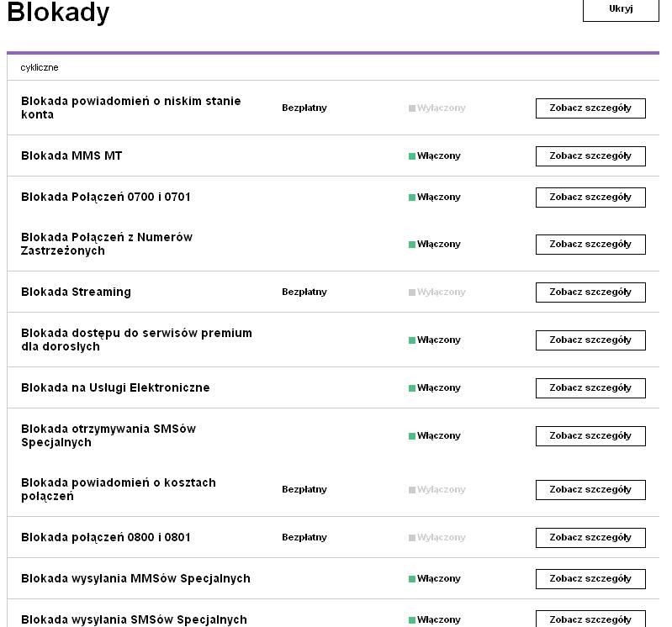Show details for Blokada Połączeń 0700 i 0701
This screenshot has width=672, height=627.
(590, 198)
